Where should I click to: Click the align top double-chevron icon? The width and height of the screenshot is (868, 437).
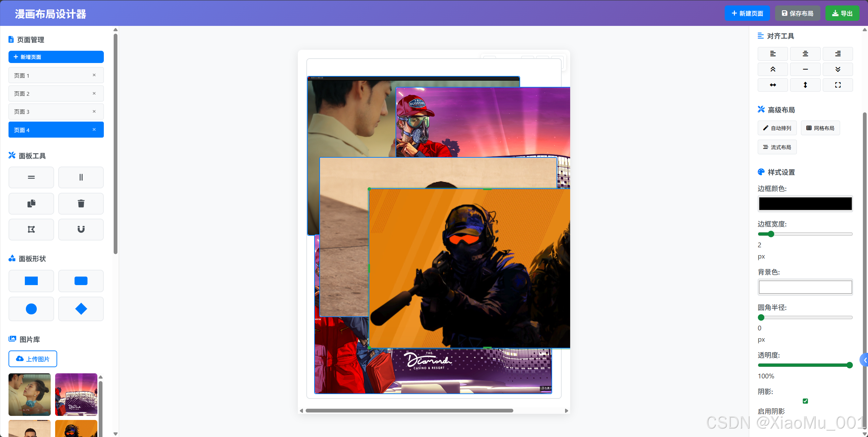coord(773,69)
